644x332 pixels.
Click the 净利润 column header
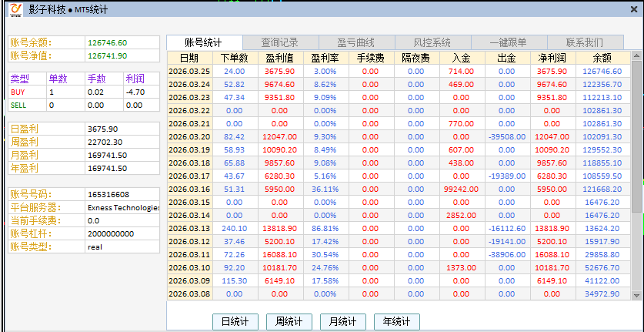point(552,58)
